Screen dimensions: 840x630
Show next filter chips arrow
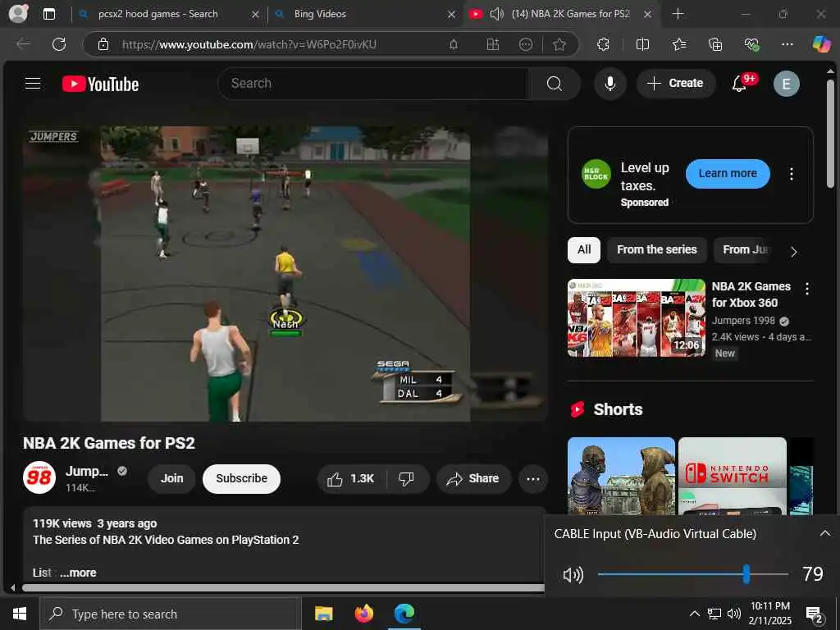(x=793, y=251)
